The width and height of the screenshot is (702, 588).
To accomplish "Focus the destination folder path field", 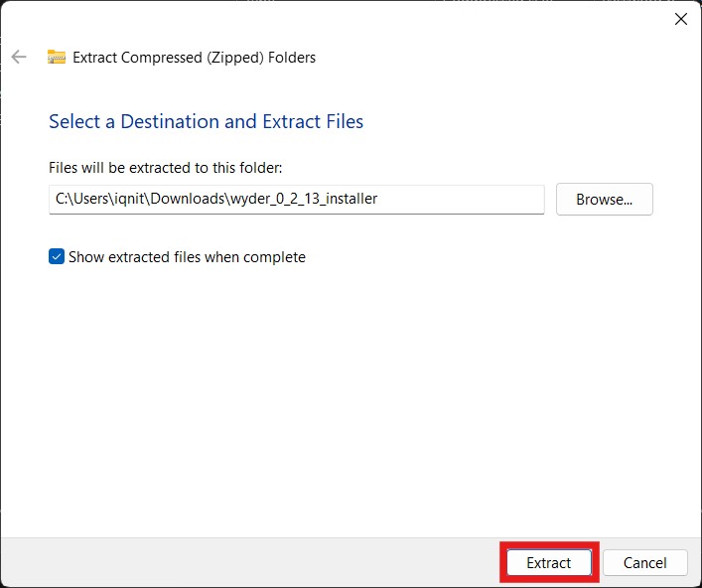I will (x=296, y=200).
